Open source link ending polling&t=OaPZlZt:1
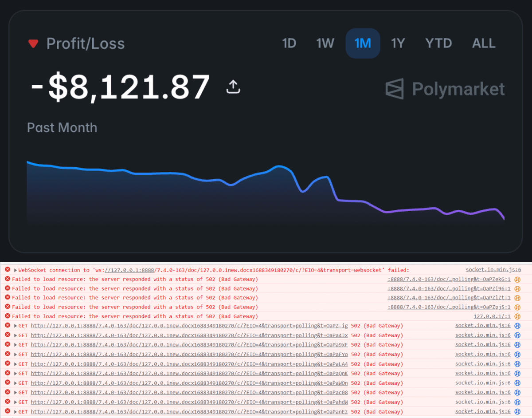Viewport: 532px width, 418px height. click(449, 298)
